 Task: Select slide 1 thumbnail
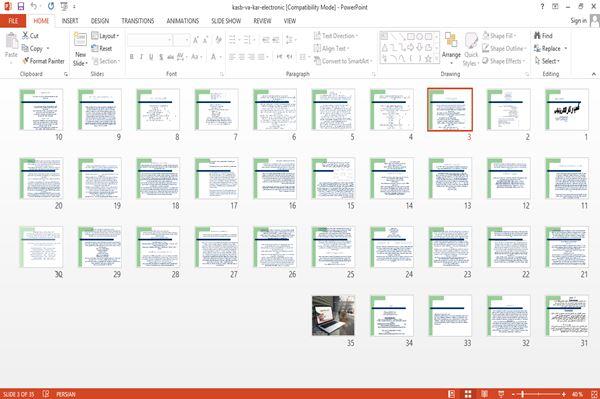(x=567, y=109)
